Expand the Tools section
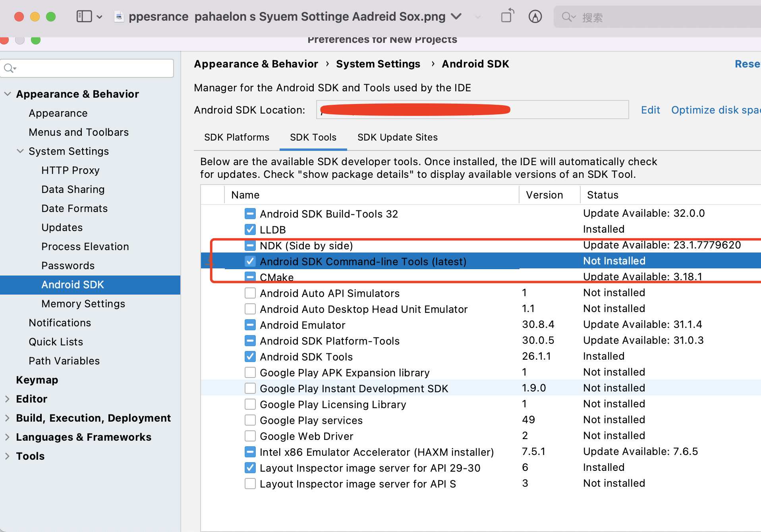This screenshot has height=532, width=761. 8,456
